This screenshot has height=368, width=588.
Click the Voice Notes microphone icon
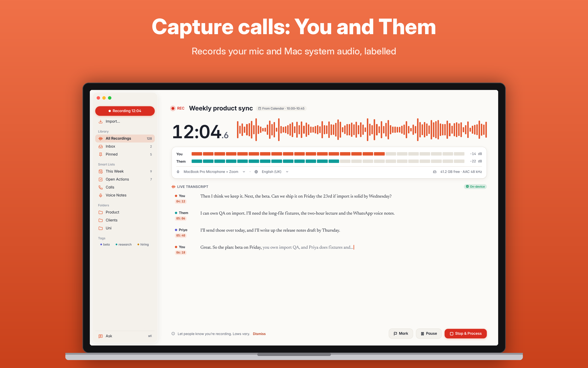101,195
